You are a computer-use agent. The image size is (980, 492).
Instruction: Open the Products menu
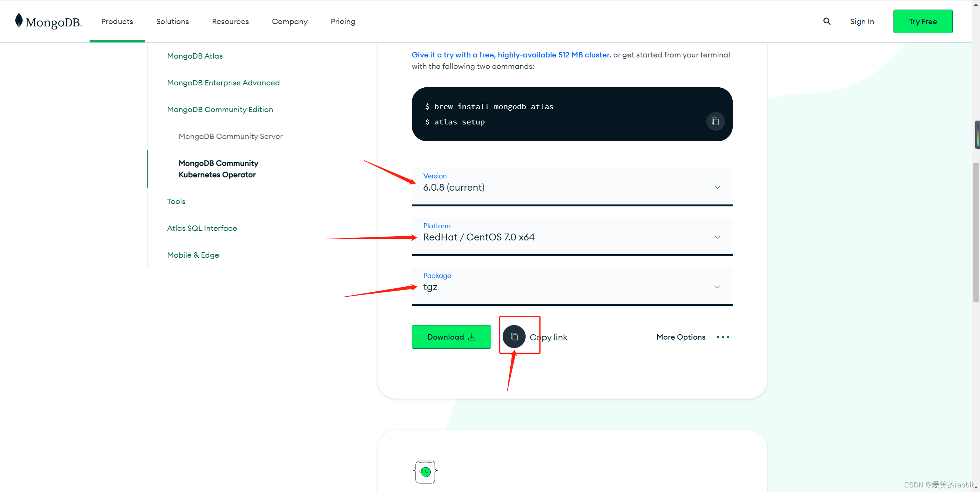tap(117, 21)
